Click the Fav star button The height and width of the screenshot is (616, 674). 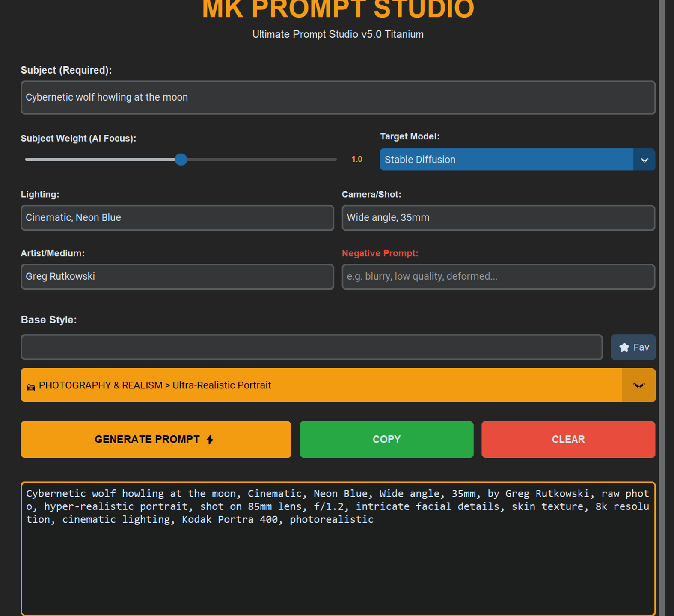[633, 347]
